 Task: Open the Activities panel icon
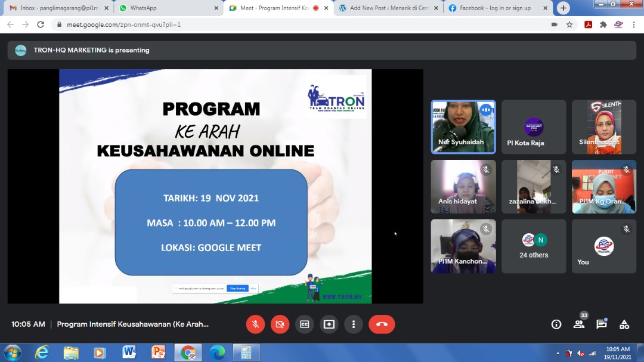click(x=624, y=324)
